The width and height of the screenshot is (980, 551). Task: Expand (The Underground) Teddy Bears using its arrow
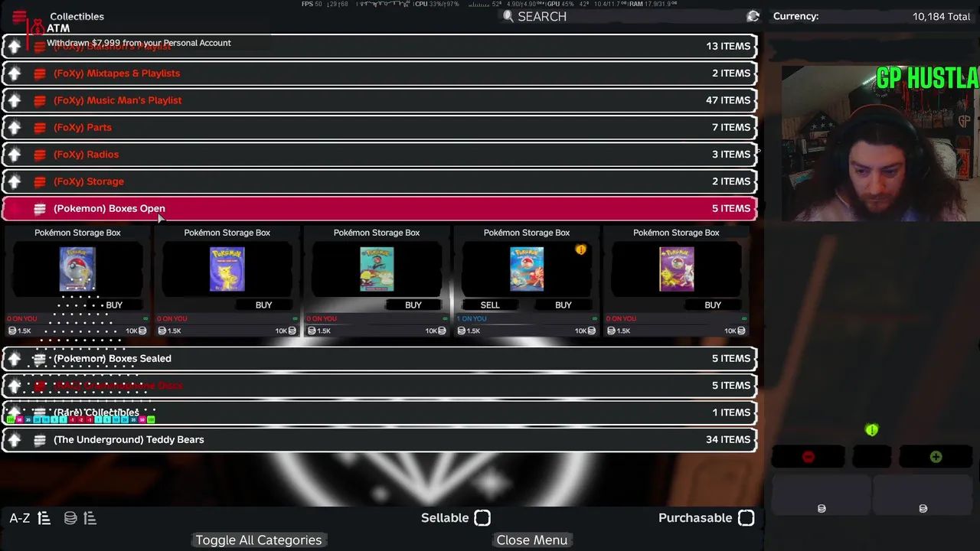[x=15, y=440]
